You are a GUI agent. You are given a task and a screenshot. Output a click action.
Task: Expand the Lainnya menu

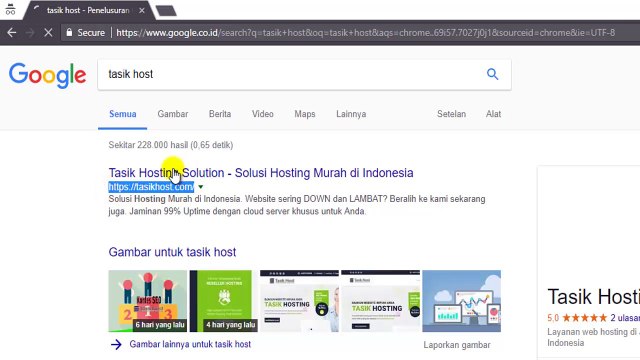pos(351,114)
